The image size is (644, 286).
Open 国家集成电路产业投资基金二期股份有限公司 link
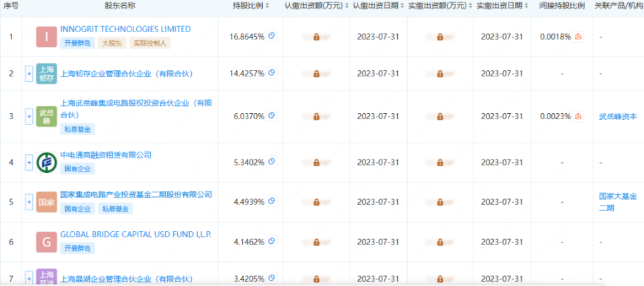(136, 194)
